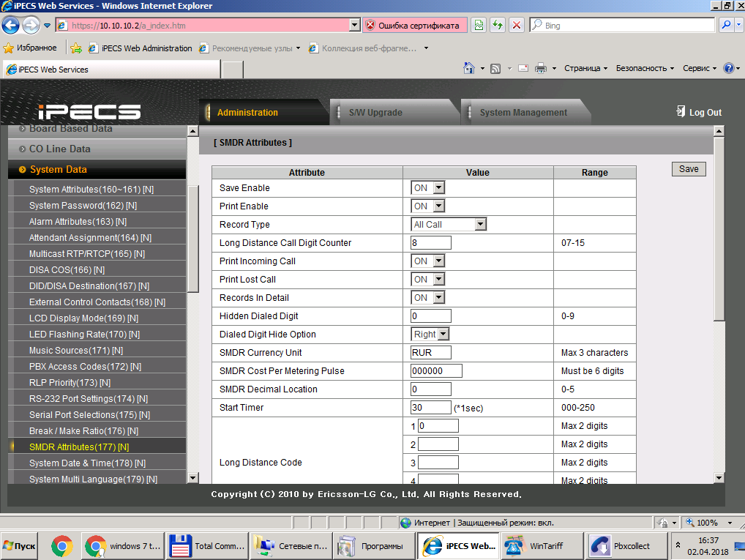745x560 pixels.
Task: Open the Home page icon
Action: 470,69
